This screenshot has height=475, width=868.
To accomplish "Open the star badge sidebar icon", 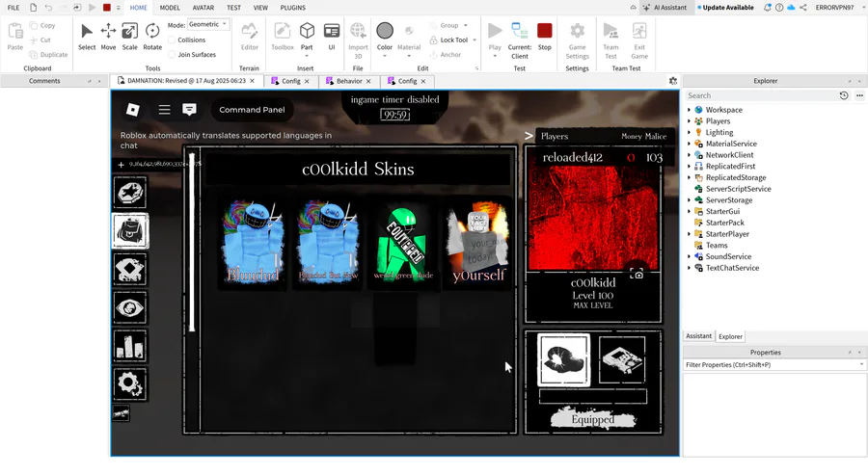I will 130,193.
